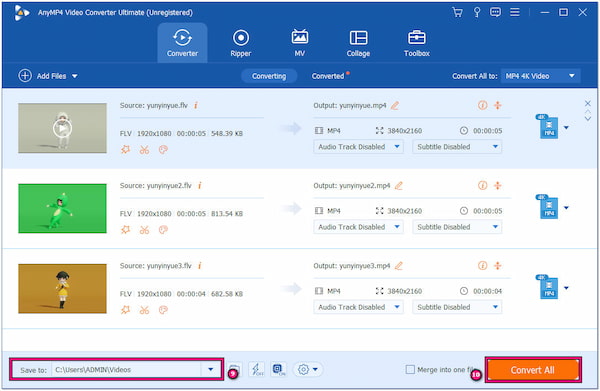
Task: Rename output yunyinyue3.mp4 with pencil icon
Action: point(399,266)
